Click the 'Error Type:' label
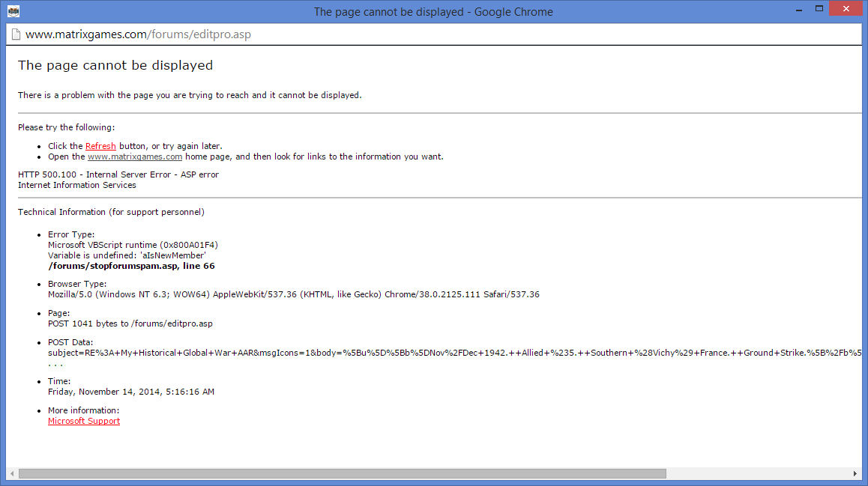Screen dimensions: 868x486 [x=71, y=234]
